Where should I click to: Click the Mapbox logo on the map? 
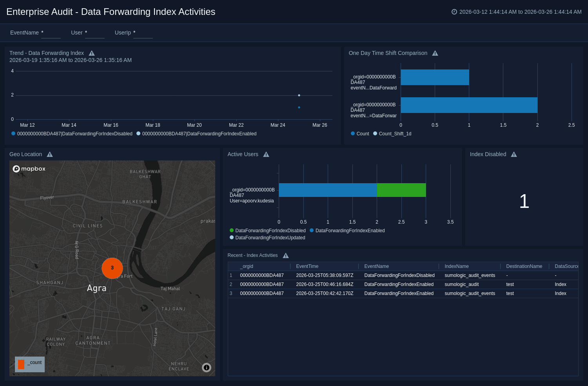pos(29,169)
